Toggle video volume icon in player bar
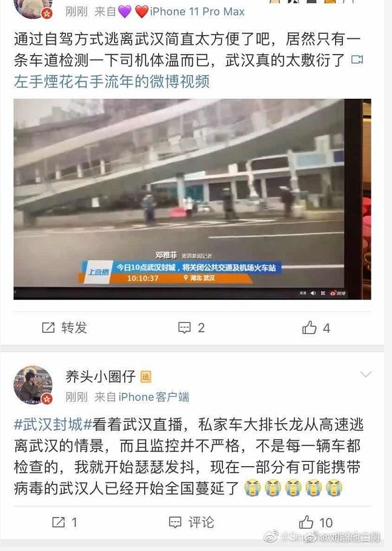The image size is (392, 551). click(313, 293)
